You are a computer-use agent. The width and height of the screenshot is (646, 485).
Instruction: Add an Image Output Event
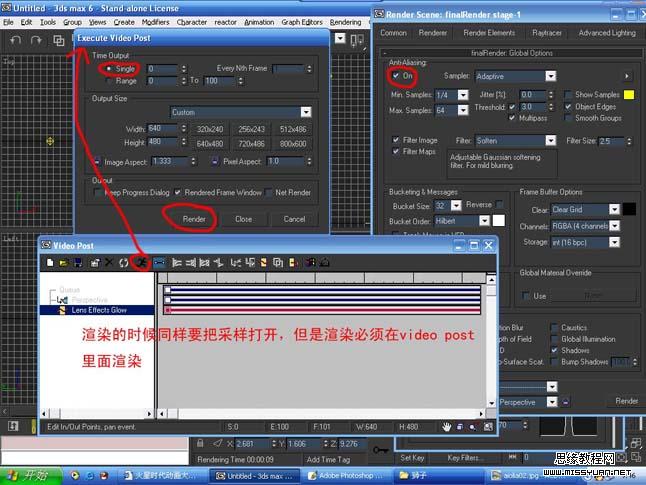[x=293, y=263]
